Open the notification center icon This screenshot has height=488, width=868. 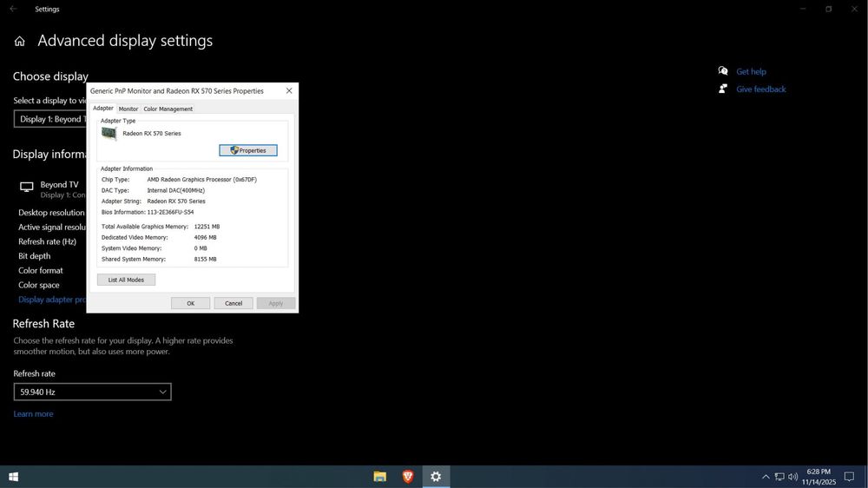(x=849, y=477)
